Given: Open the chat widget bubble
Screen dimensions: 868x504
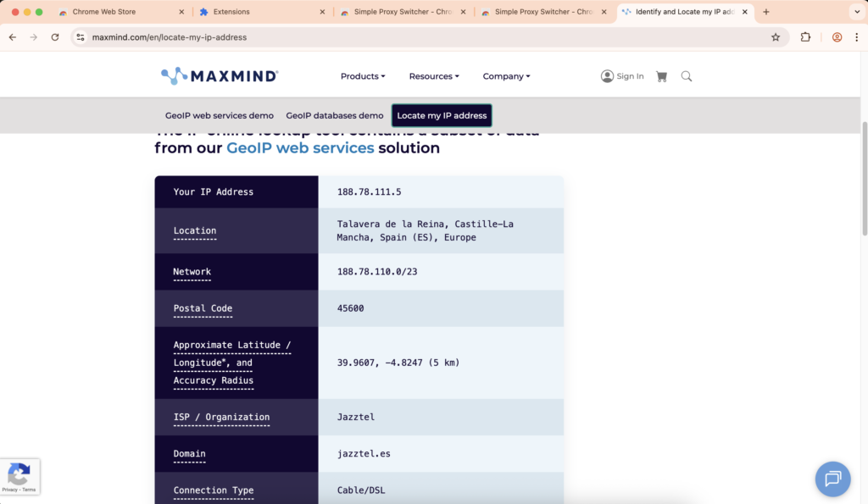Looking at the screenshot, I should point(832,479).
